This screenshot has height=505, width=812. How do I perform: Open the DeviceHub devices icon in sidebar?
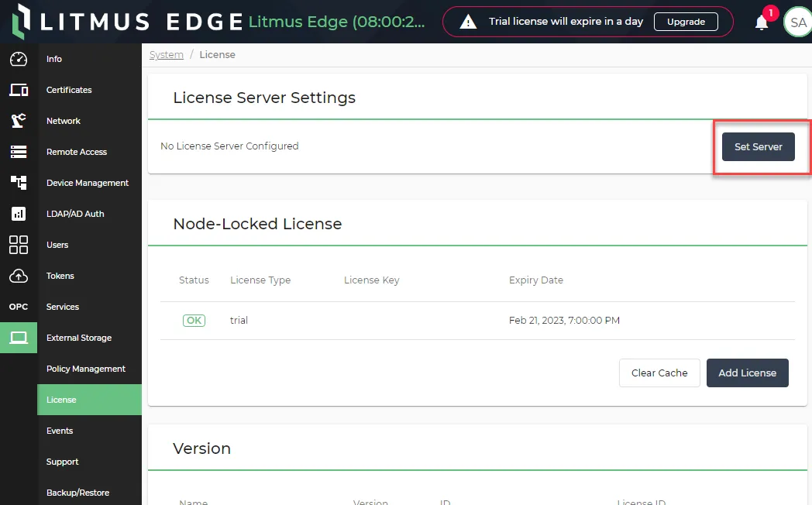click(19, 90)
